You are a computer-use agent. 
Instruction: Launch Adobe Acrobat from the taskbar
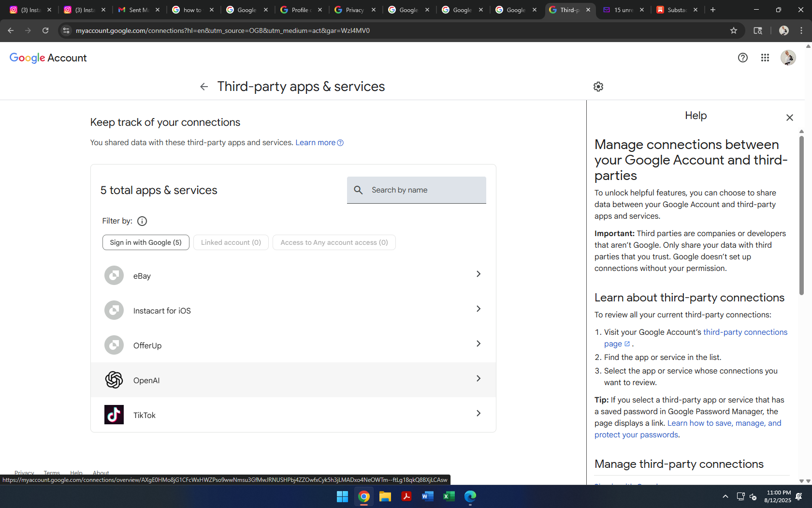point(406,496)
